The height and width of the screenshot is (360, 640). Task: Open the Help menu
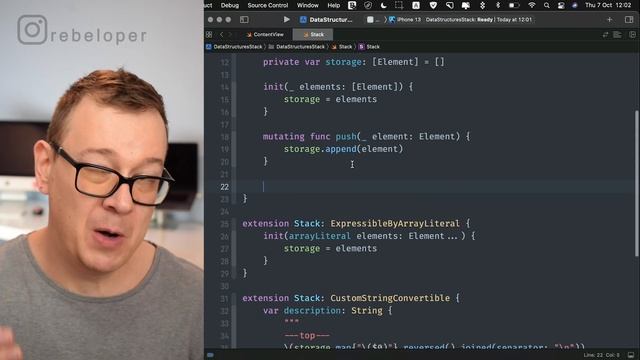pos(333,5)
